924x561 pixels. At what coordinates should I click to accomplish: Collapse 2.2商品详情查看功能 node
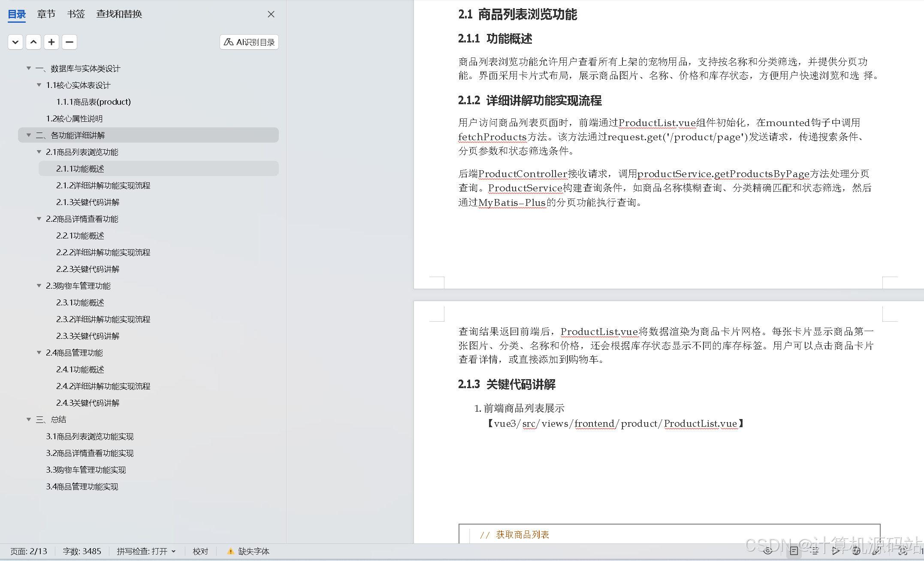click(x=39, y=219)
